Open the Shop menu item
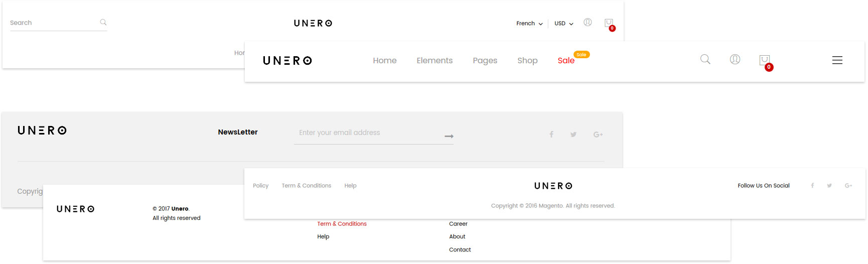Image resolution: width=868 pixels, height=264 pixels. tap(527, 60)
